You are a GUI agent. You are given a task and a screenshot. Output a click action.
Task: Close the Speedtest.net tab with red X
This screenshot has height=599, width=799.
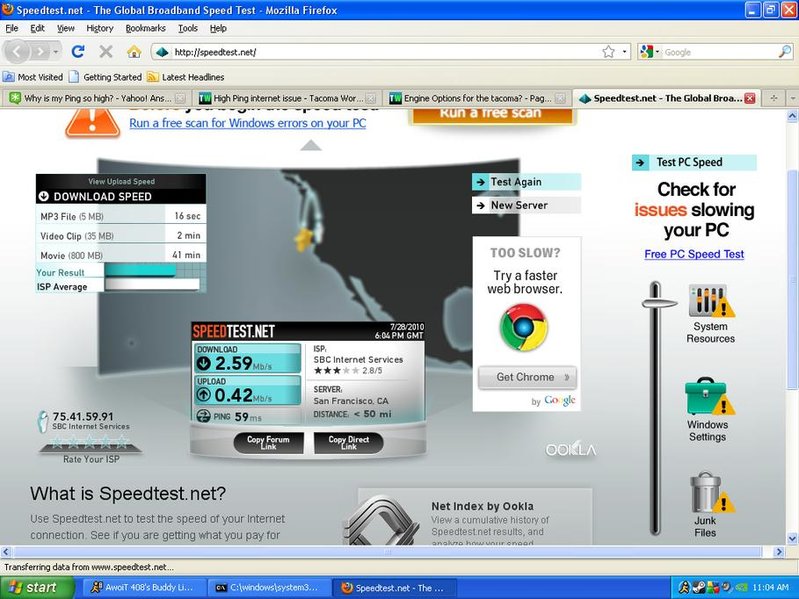click(750, 98)
